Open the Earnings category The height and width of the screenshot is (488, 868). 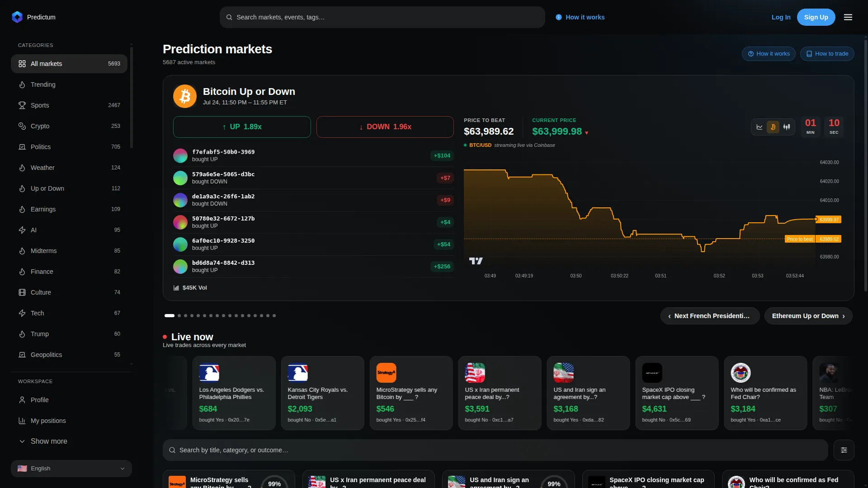tap(69, 209)
